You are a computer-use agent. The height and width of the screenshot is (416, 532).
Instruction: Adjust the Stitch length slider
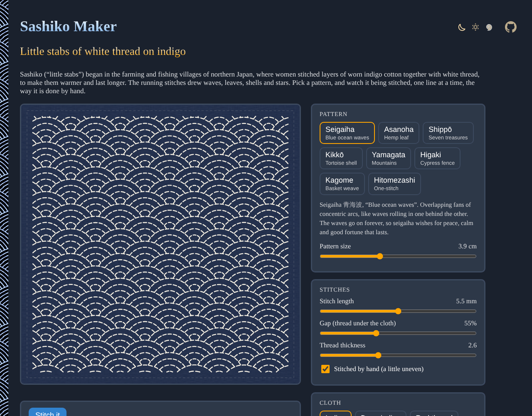coord(398,311)
